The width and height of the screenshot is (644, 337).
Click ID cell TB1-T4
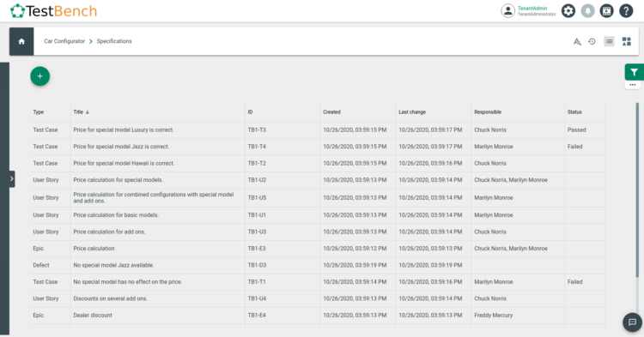tap(257, 147)
